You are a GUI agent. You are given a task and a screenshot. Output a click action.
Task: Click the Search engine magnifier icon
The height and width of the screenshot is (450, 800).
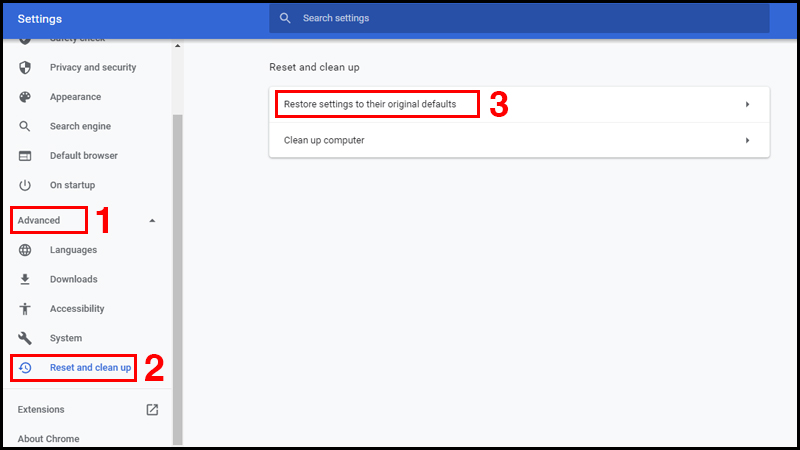click(x=25, y=126)
